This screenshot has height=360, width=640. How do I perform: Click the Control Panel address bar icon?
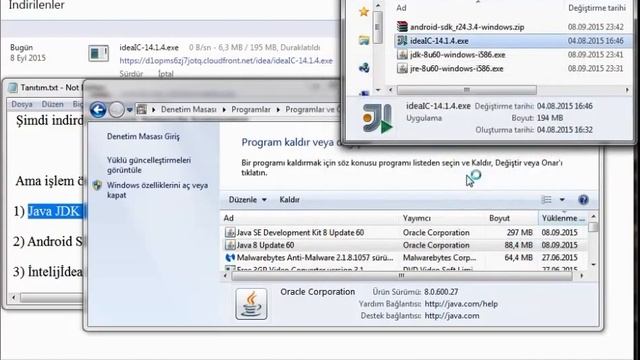click(x=142, y=109)
